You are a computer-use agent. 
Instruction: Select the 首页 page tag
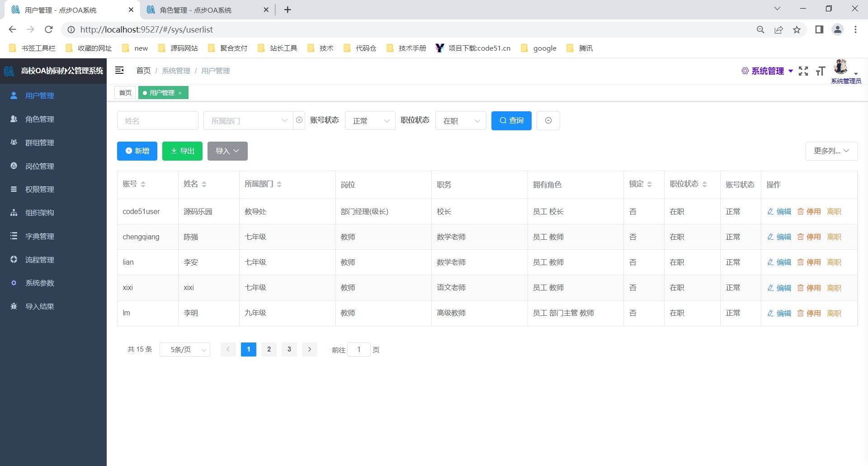pyautogui.click(x=125, y=93)
